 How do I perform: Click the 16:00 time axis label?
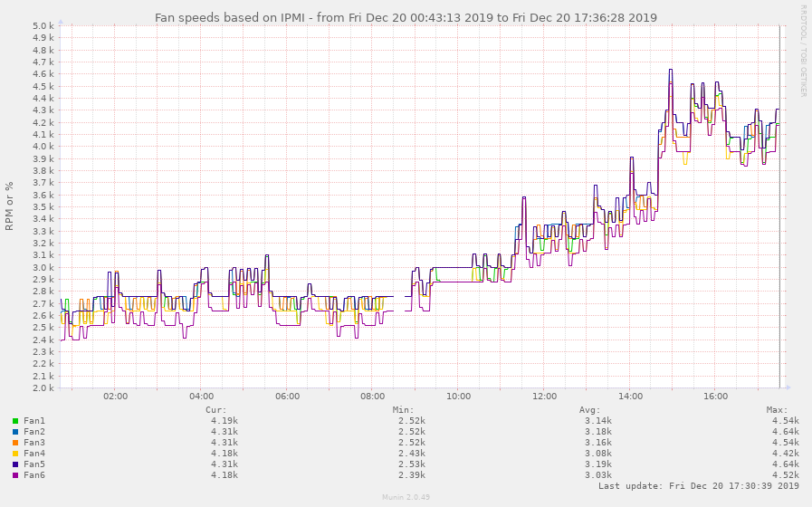716,397
